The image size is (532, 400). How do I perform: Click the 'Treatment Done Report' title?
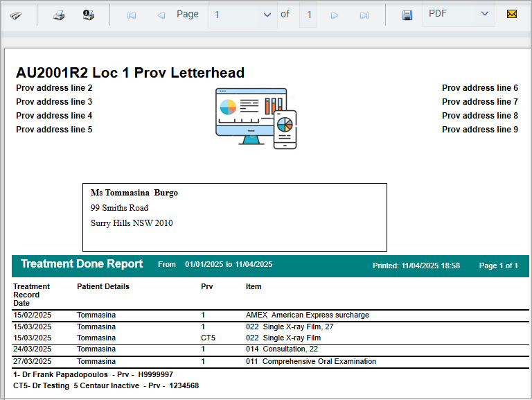click(x=82, y=264)
